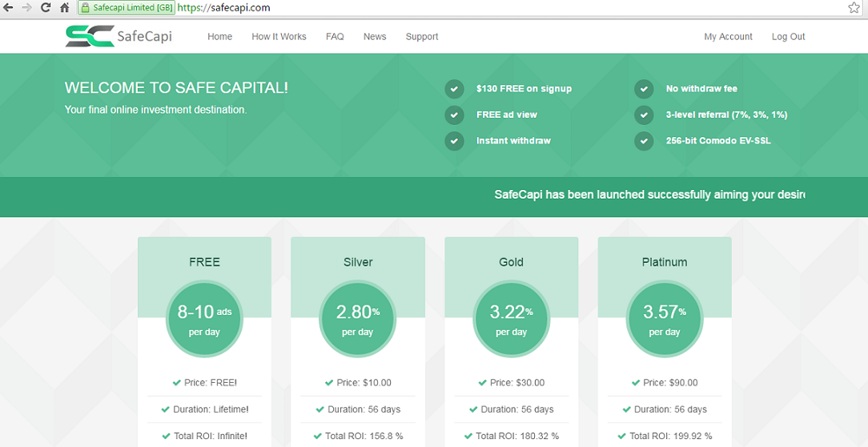Viewport: 868px width, 447px height.
Task: Open the News menu item
Action: 375,37
